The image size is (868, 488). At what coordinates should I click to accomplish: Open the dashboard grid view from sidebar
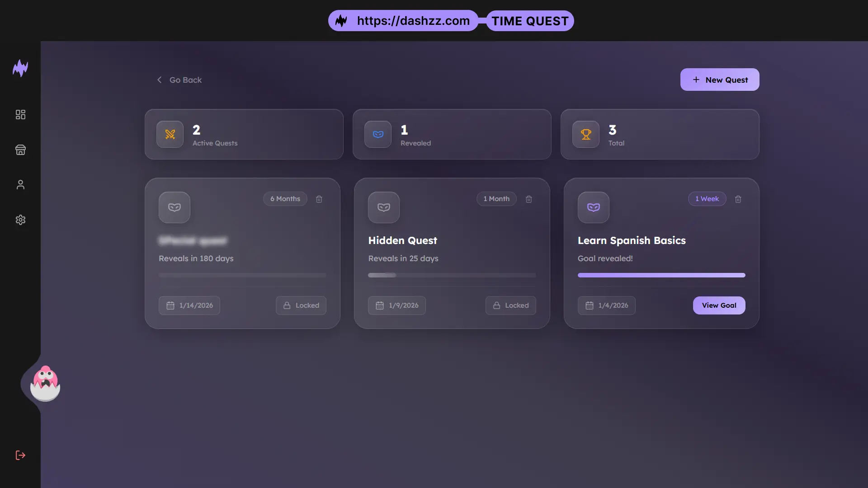[20, 114]
